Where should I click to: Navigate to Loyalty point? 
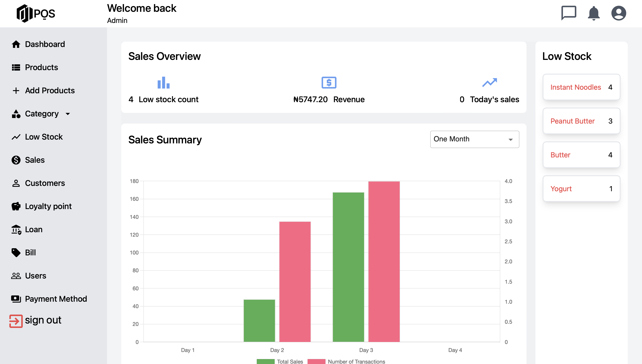(x=48, y=206)
